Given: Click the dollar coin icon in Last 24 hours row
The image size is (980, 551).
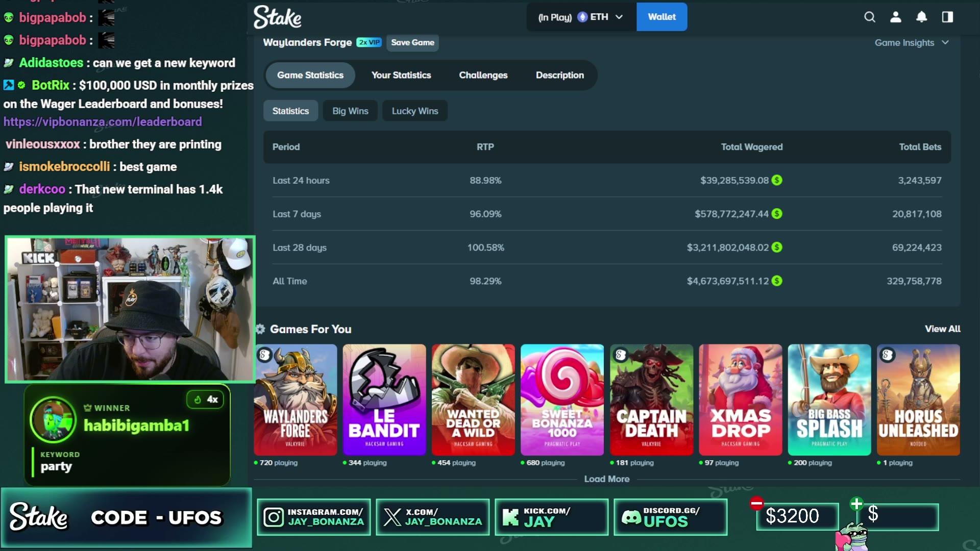Looking at the screenshot, I should (x=777, y=180).
